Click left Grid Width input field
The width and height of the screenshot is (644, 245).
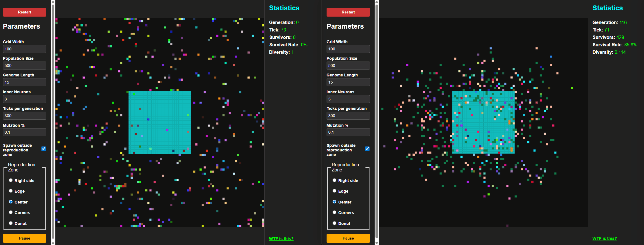click(25, 49)
